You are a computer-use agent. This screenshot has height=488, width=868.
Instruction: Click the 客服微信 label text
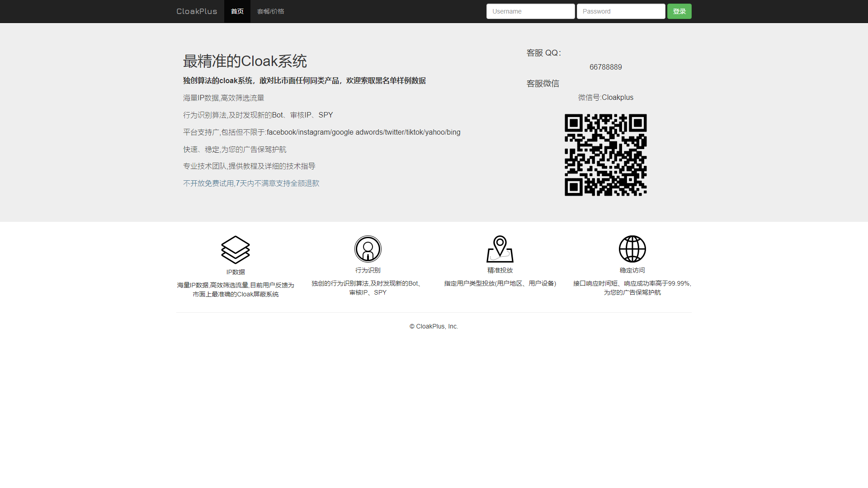pos(542,84)
